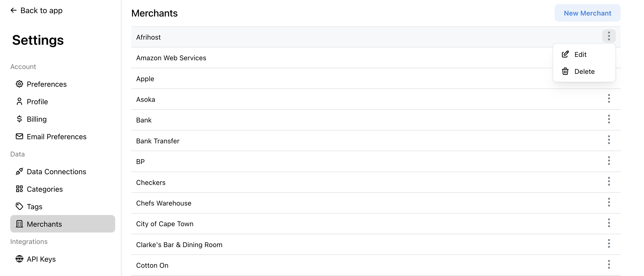The image size is (644, 276).
Task: Click the Preferences gear icon
Action: pos(19,84)
